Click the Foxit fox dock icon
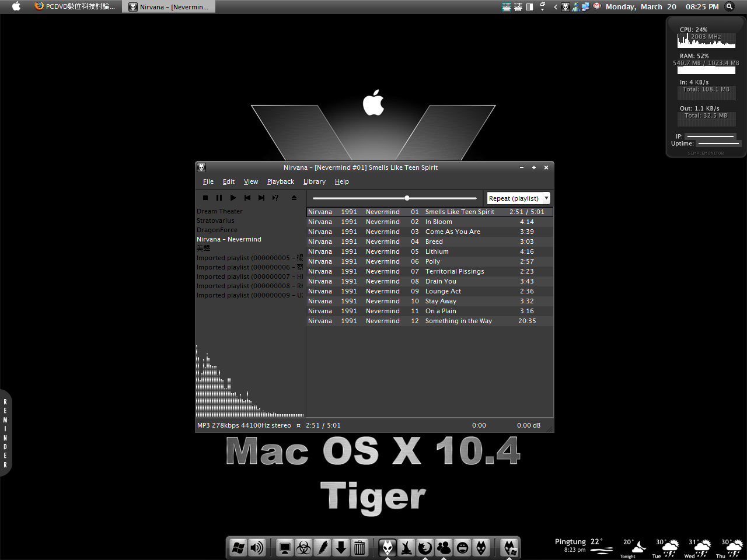Image resolution: width=747 pixels, height=560 pixels. click(481, 548)
